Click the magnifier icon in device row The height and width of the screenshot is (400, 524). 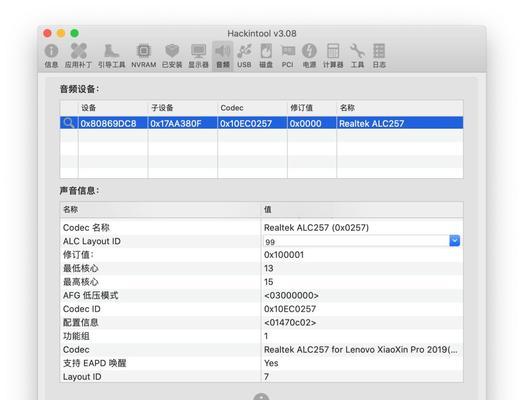[69, 123]
